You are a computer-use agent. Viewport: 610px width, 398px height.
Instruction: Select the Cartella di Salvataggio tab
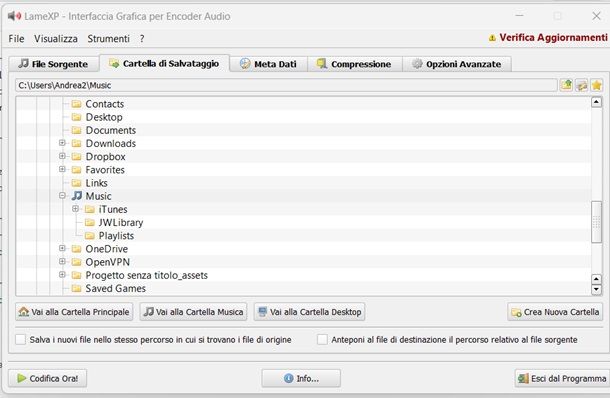pyautogui.click(x=164, y=63)
